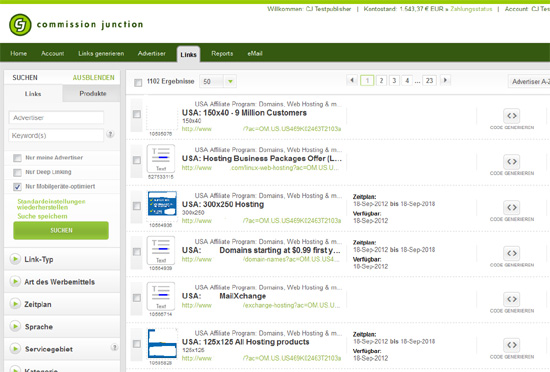Viewport: 550px width, 372px height.
Task: Focus the Advertiser search input field
Action: pos(56,117)
